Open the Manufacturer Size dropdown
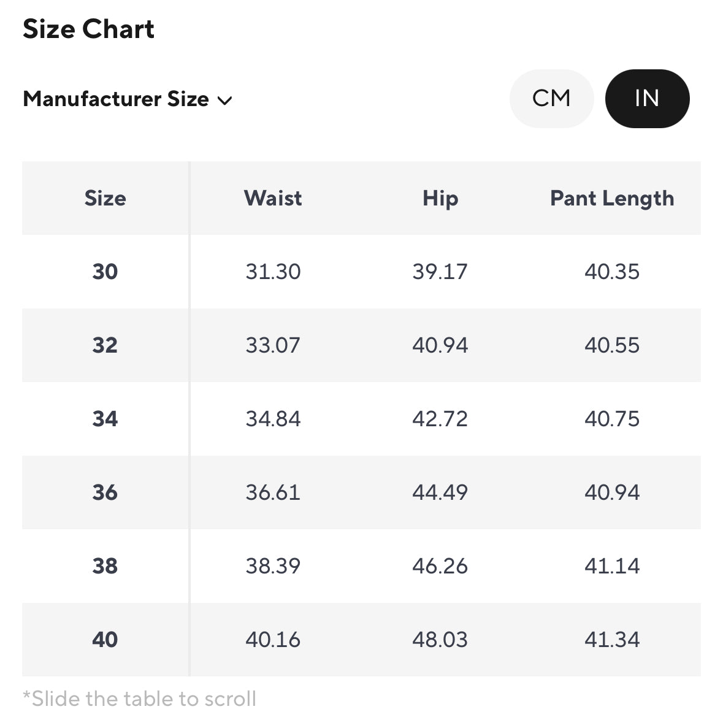 pyautogui.click(x=116, y=99)
